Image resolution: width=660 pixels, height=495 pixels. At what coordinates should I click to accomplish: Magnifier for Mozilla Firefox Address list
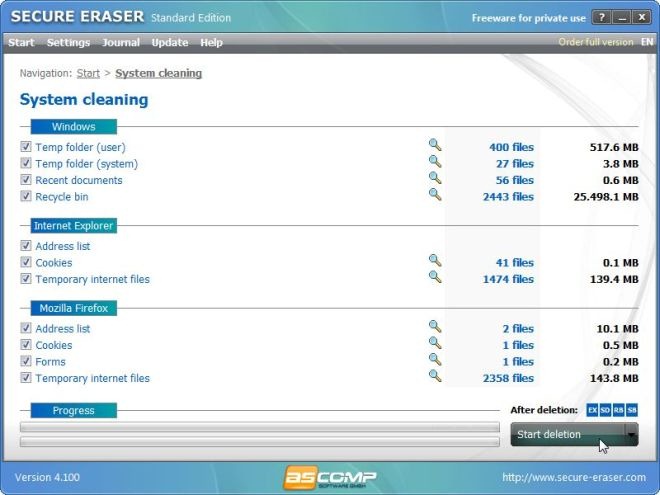pyautogui.click(x=435, y=327)
